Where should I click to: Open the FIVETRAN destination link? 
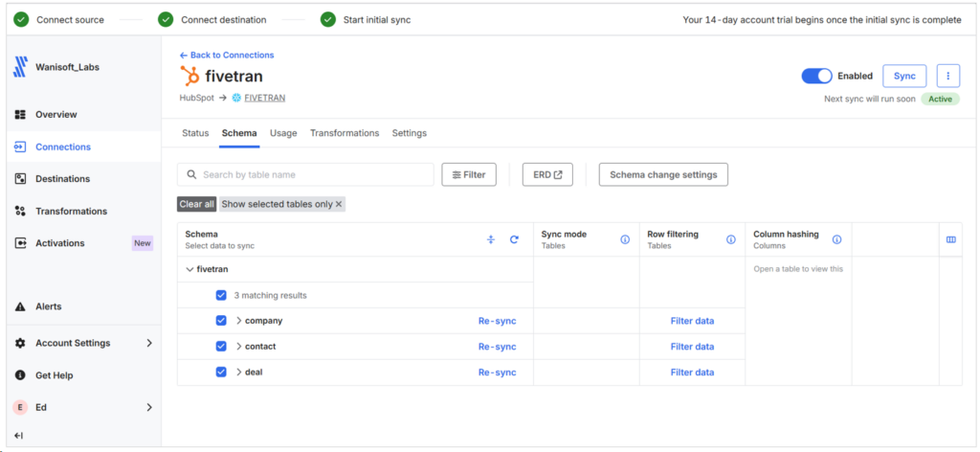point(265,98)
